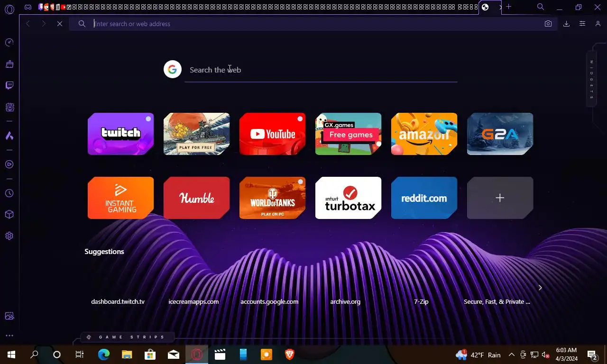Open GX Cleaner broom icon in sidebar

(x=9, y=64)
